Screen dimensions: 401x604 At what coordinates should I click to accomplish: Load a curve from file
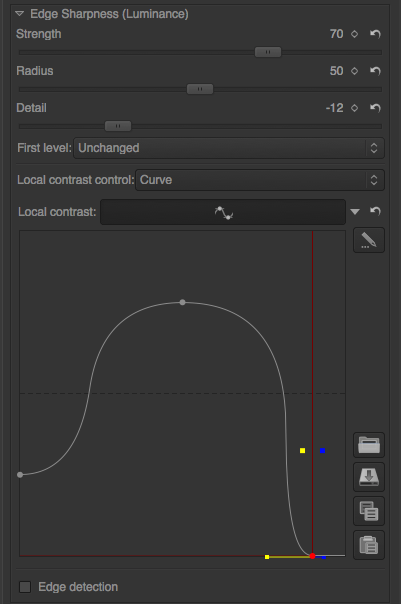point(369,445)
